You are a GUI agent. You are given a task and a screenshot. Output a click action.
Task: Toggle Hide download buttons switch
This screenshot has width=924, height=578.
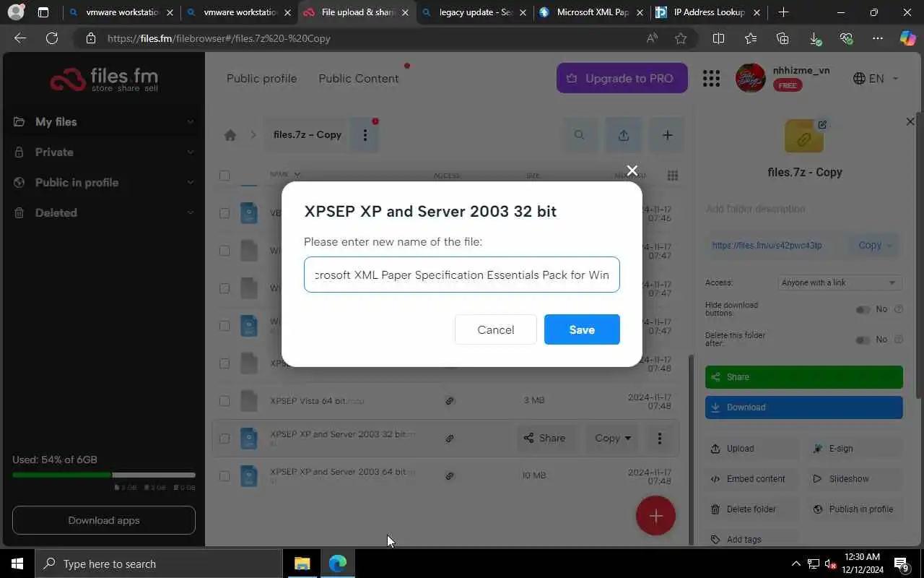click(x=863, y=309)
